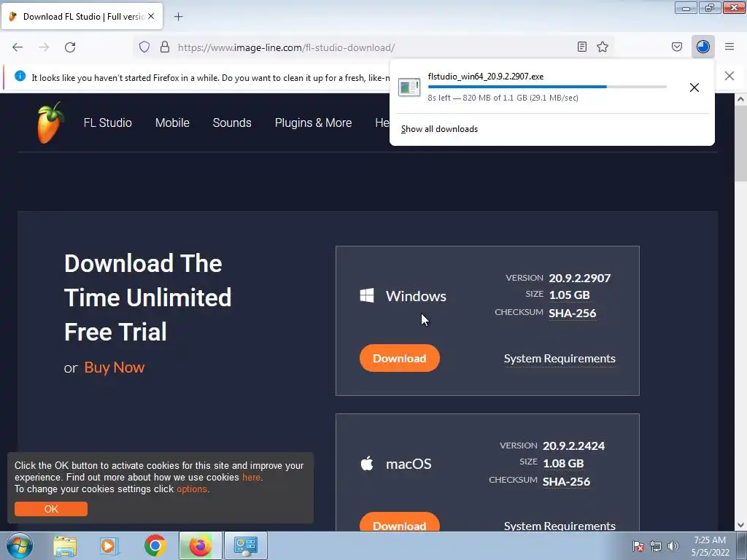
Task: Click the macOS Download button
Action: [400, 522]
